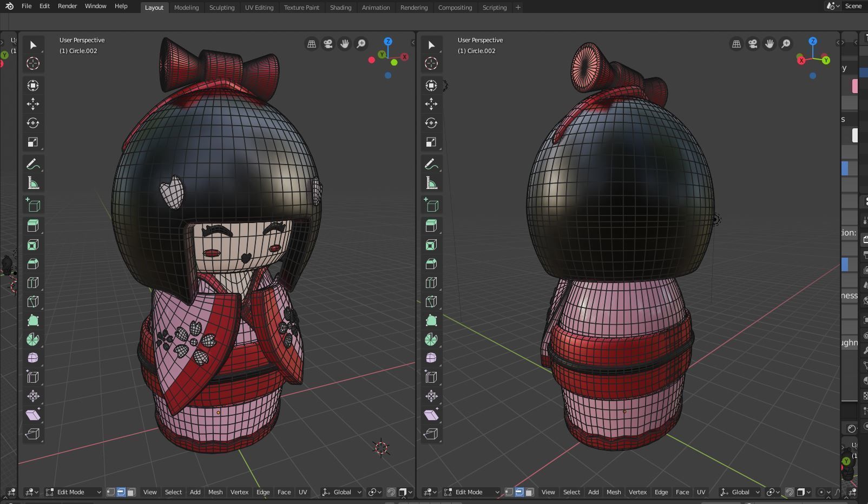Open Mesh menu in left viewport header

(x=215, y=492)
